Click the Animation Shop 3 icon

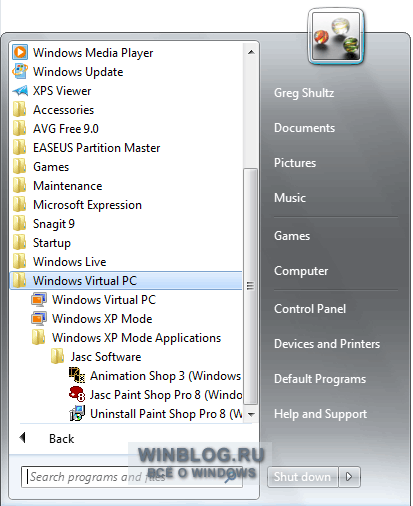coord(77,375)
